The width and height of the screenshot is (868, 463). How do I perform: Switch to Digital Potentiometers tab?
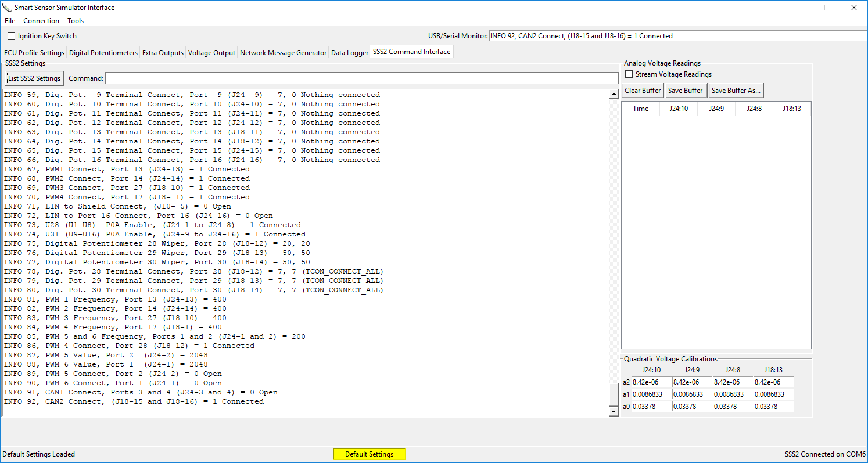[103, 53]
